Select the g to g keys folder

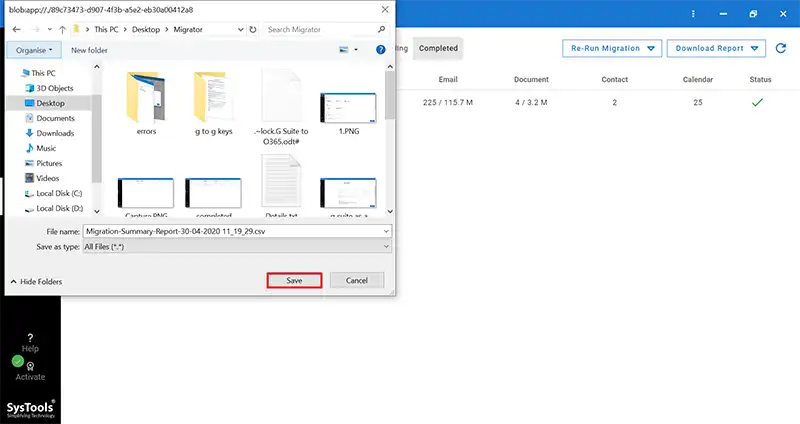(214, 103)
